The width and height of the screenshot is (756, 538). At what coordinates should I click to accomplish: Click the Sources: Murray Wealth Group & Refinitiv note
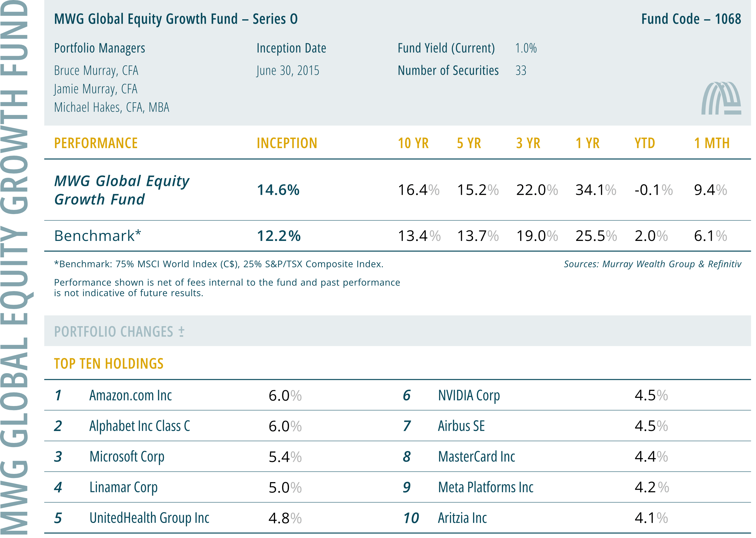click(652, 264)
